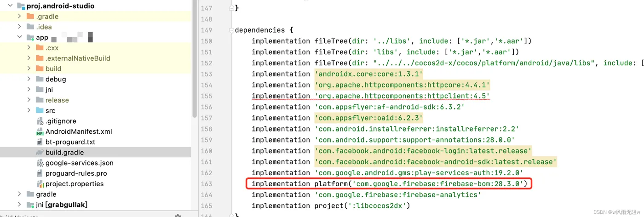Screen dimensions: 644x217
Task: Click the project(':libcocos2dx') line
Action: (x=331, y=206)
